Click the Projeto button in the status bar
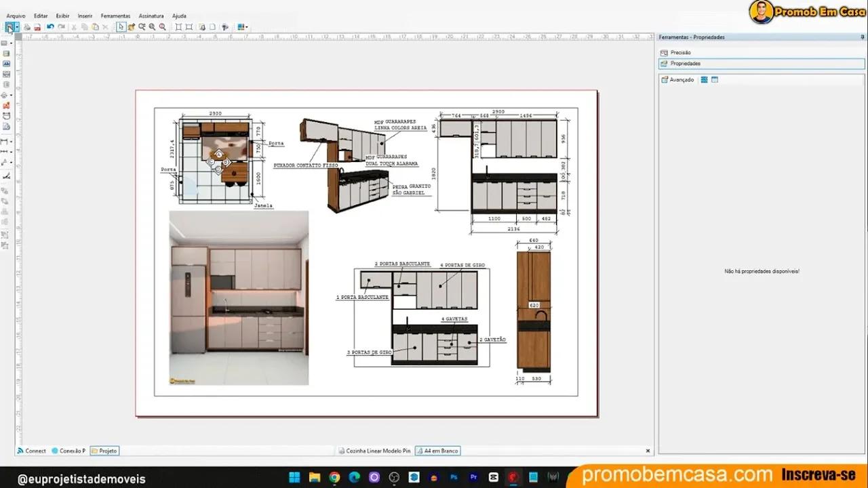 104,450
